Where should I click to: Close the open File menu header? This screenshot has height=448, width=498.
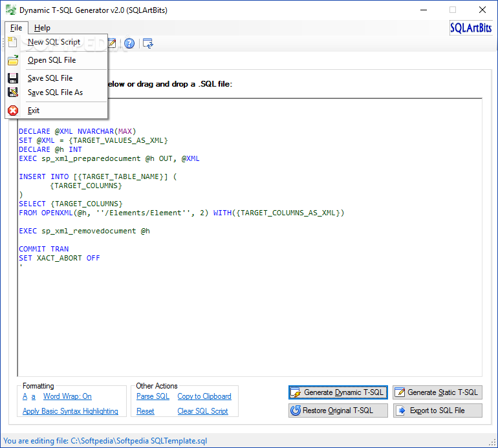[16, 28]
